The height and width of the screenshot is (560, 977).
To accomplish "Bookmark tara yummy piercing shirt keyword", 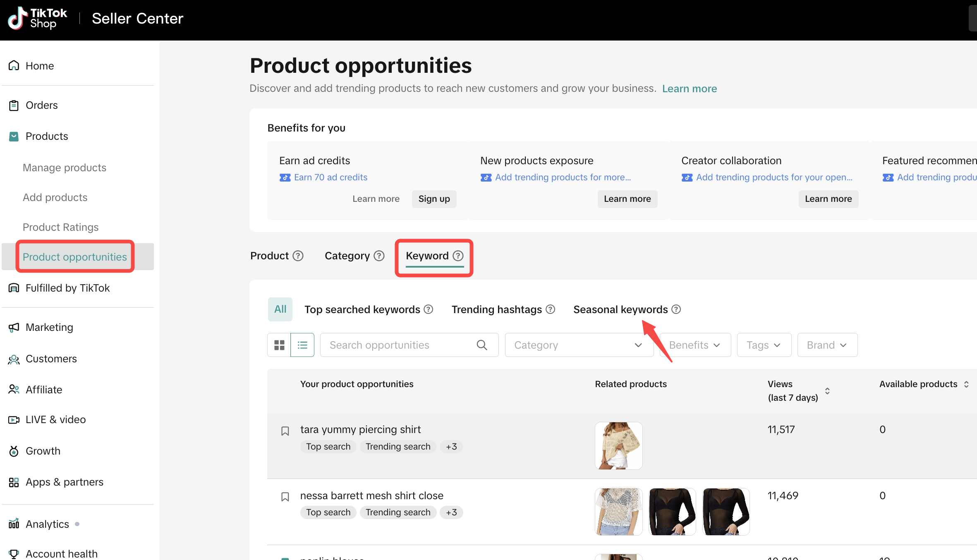I will pyautogui.click(x=285, y=431).
